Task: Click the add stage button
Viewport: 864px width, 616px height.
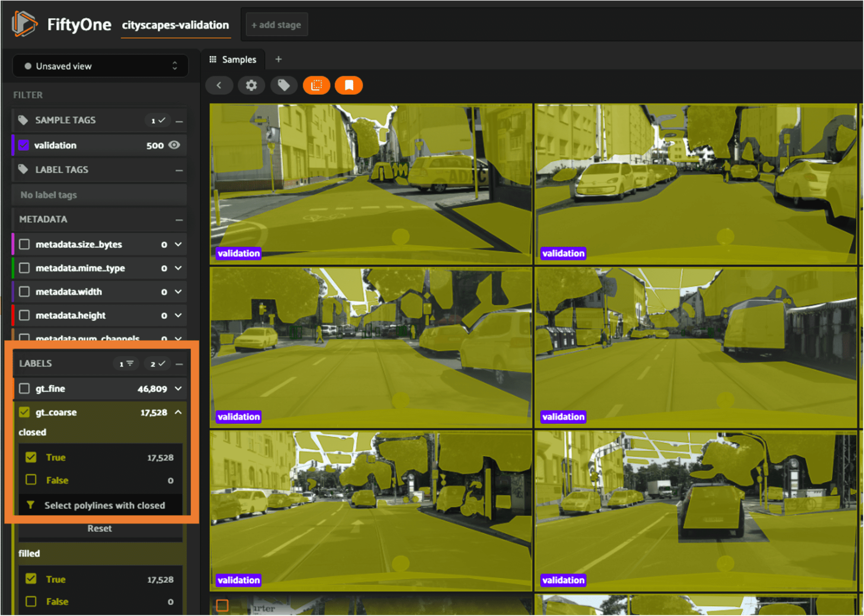Action: pos(276,25)
